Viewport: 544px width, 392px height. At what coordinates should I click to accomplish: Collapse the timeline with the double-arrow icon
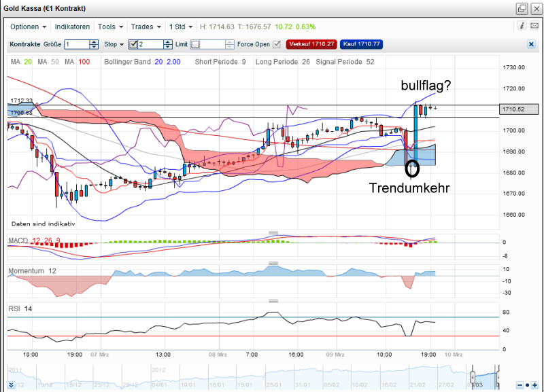[10, 384]
